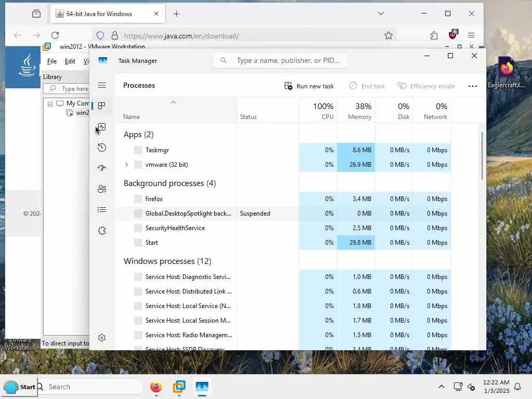Open Task Manager hamburger navigation menu
532x399 pixels.
tap(102, 85)
